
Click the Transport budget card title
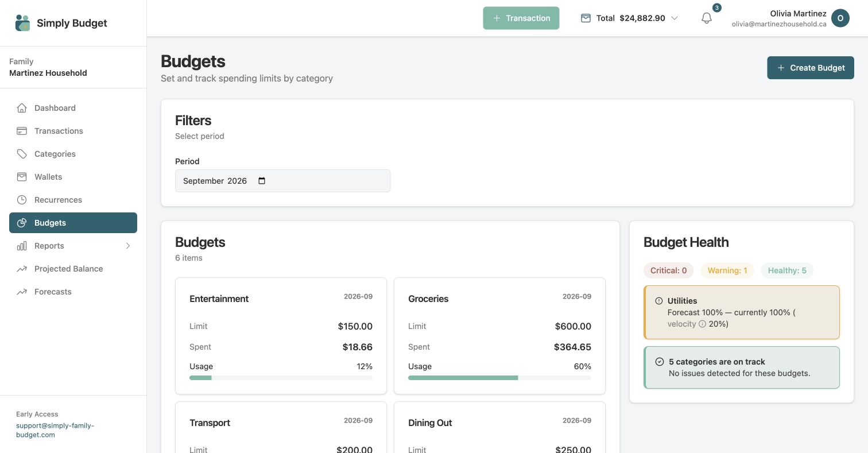pos(210,423)
